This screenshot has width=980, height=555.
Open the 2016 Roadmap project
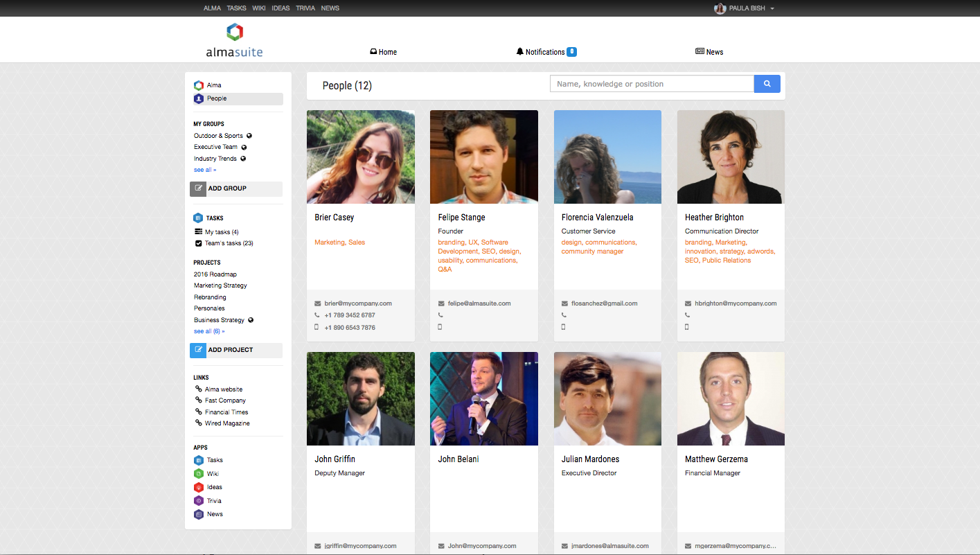(x=215, y=274)
